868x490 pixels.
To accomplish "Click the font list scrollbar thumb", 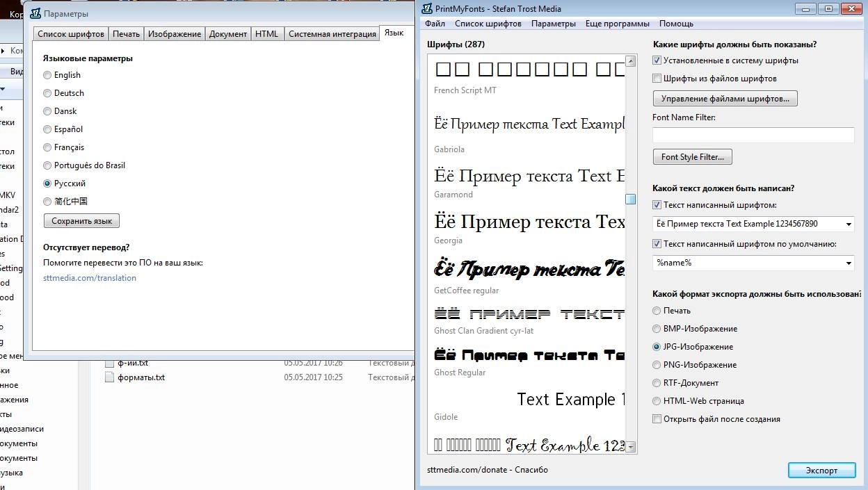I will point(631,199).
